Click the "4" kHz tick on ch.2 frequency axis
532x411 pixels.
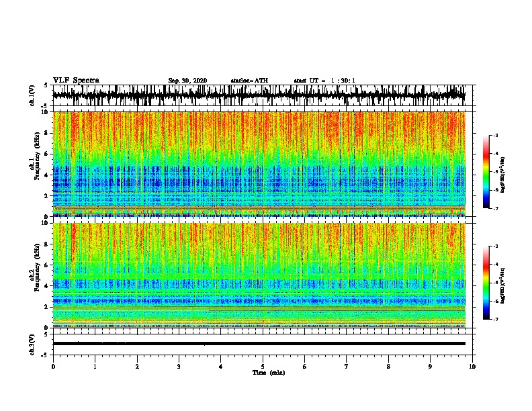47,286
